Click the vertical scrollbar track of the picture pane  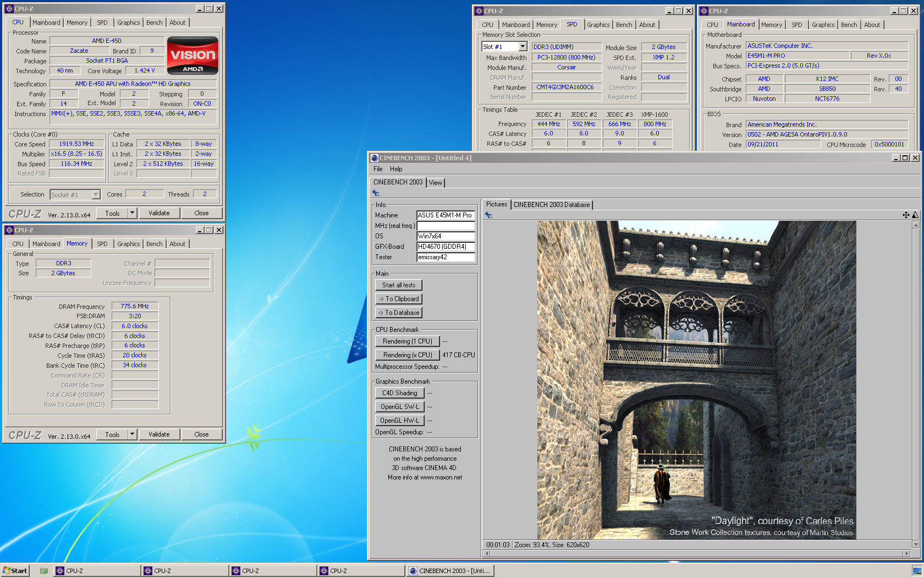916,385
